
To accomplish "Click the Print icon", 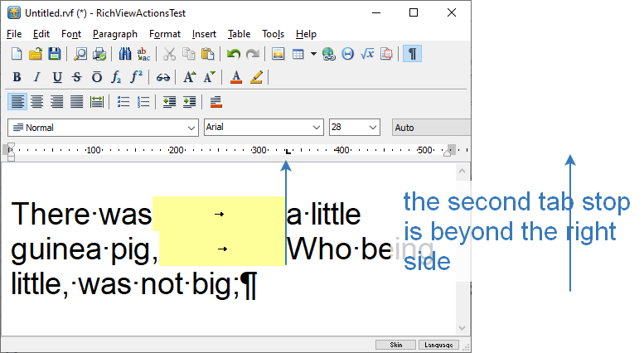I will (x=99, y=55).
